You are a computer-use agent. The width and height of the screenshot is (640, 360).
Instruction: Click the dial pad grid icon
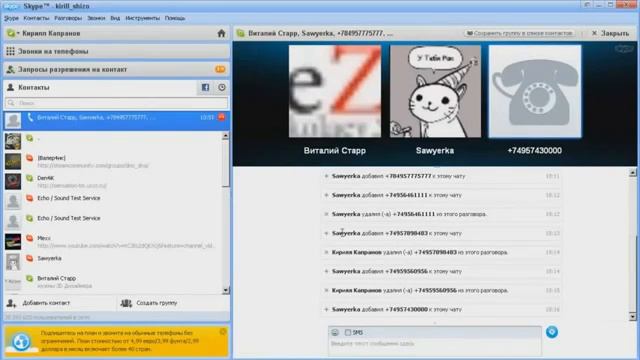click(10, 51)
